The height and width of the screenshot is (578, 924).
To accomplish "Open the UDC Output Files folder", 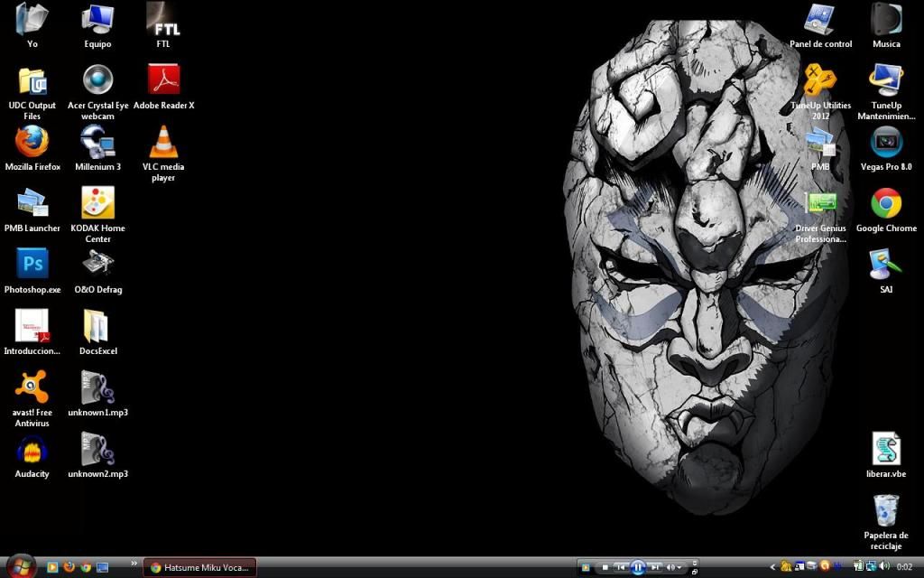I will [x=32, y=93].
